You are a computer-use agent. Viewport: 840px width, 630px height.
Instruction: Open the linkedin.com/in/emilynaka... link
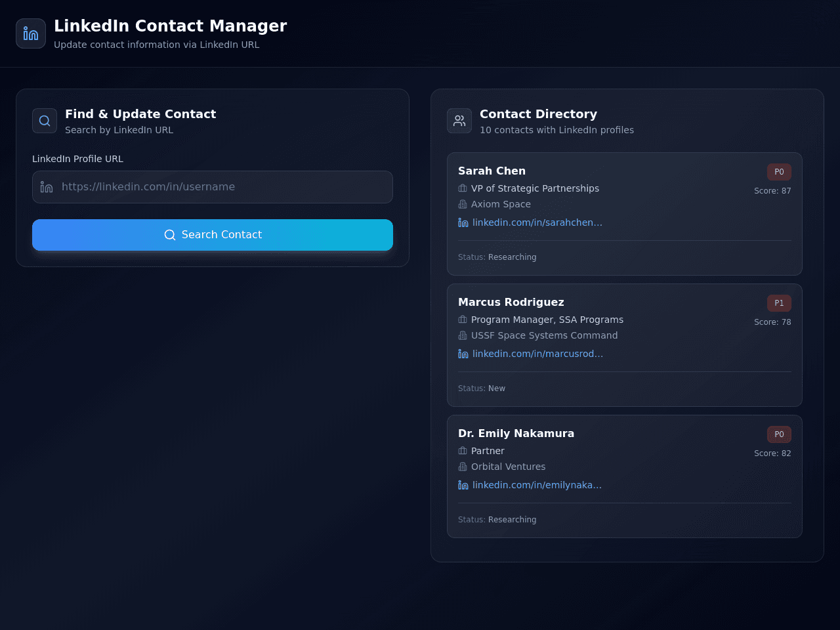click(537, 485)
